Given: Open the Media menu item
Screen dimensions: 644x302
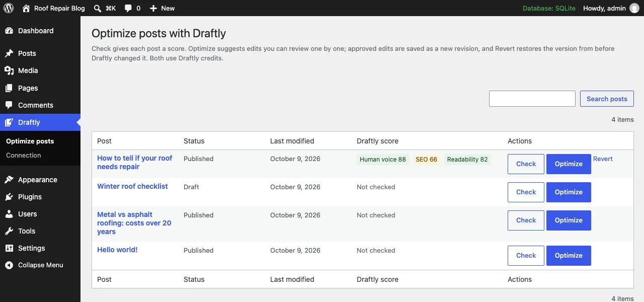Looking at the screenshot, I should pos(40,70).
